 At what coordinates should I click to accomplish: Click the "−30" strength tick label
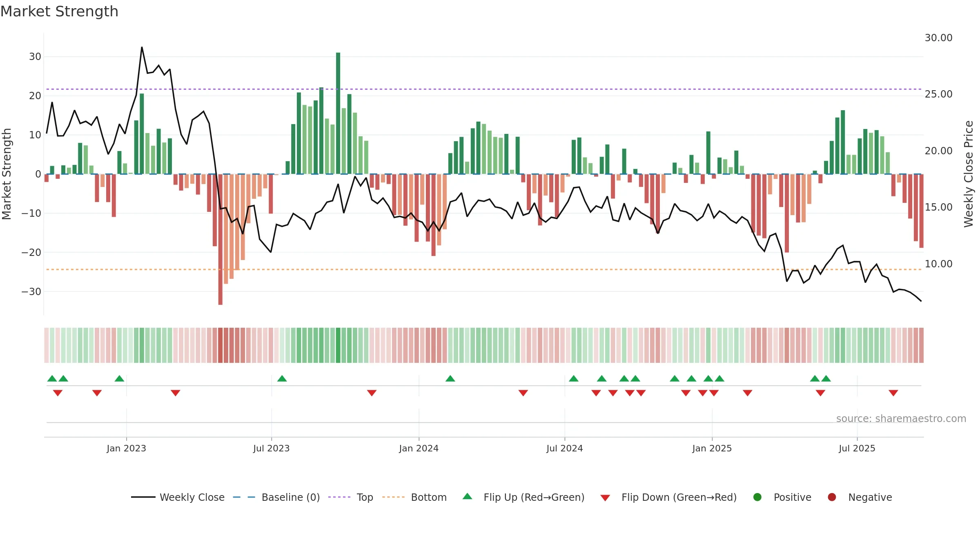[x=31, y=292]
